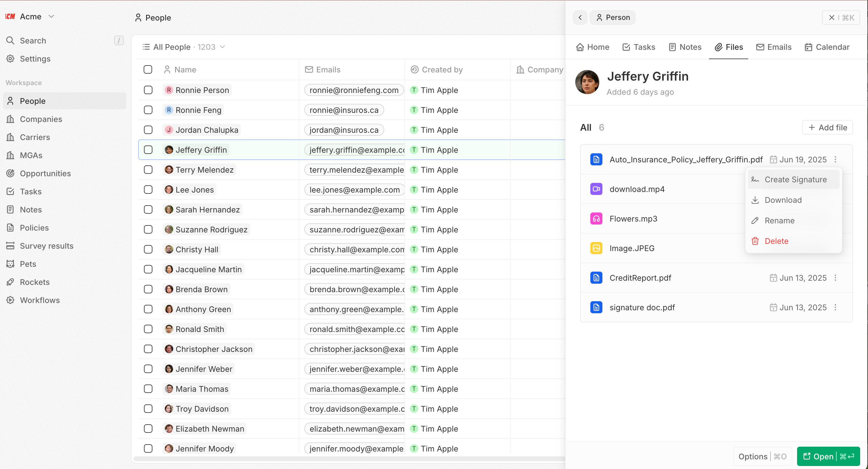Click the download.mp4 video file icon

pyautogui.click(x=596, y=189)
